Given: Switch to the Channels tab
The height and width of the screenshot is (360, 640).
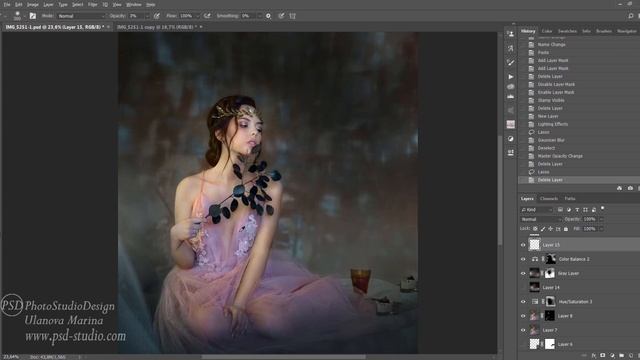Looking at the screenshot, I should point(549,199).
